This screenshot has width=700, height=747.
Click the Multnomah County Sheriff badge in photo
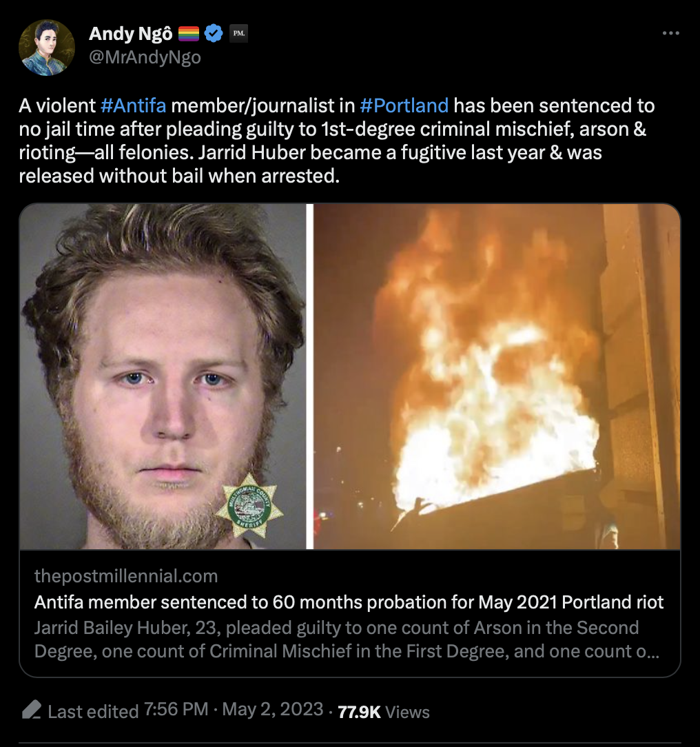click(249, 506)
